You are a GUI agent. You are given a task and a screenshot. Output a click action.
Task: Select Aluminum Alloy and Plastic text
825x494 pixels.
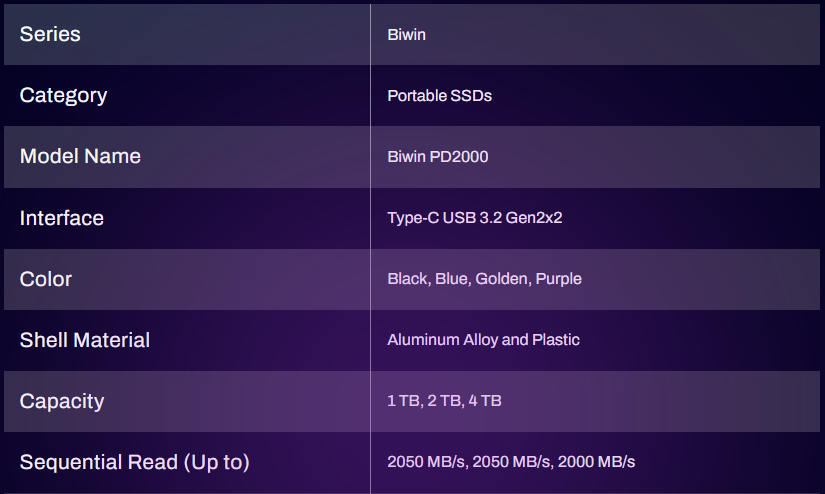[x=483, y=340]
